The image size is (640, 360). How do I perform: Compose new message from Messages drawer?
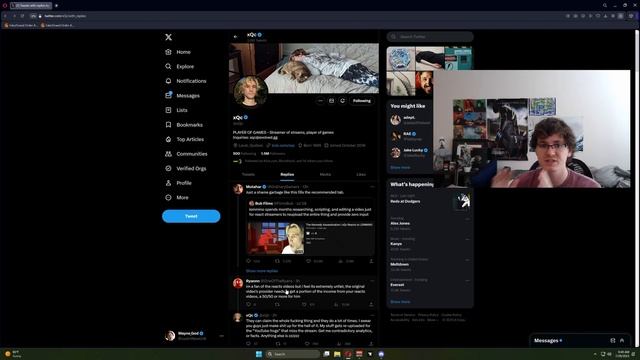[x=613, y=340]
